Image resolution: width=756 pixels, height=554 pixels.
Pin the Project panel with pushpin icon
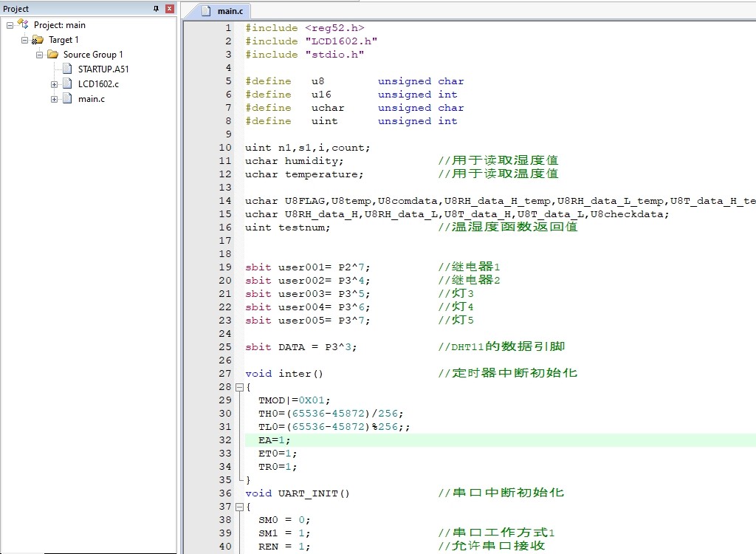tap(156, 9)
